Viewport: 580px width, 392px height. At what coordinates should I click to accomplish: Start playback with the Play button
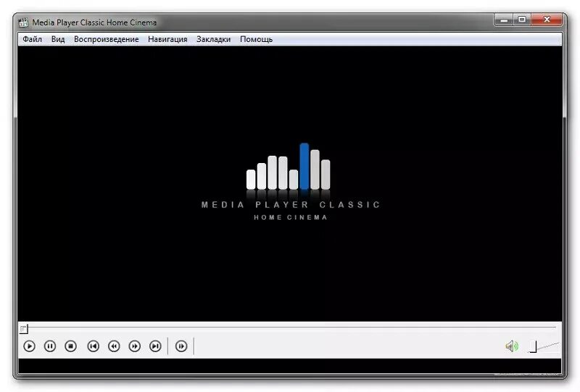29,346
